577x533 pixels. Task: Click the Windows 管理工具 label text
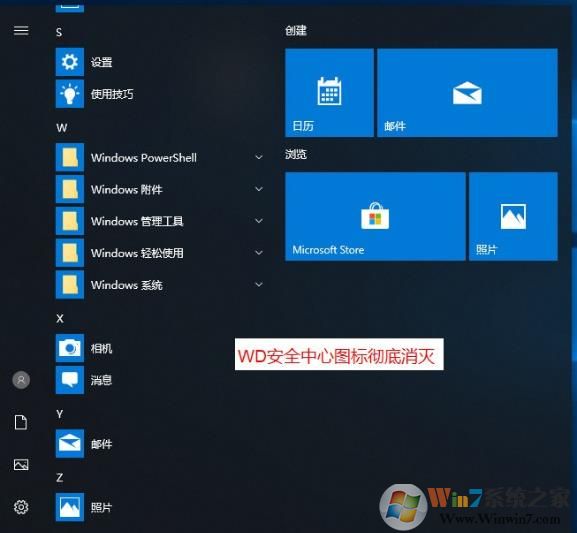click(x=137, y=221)
